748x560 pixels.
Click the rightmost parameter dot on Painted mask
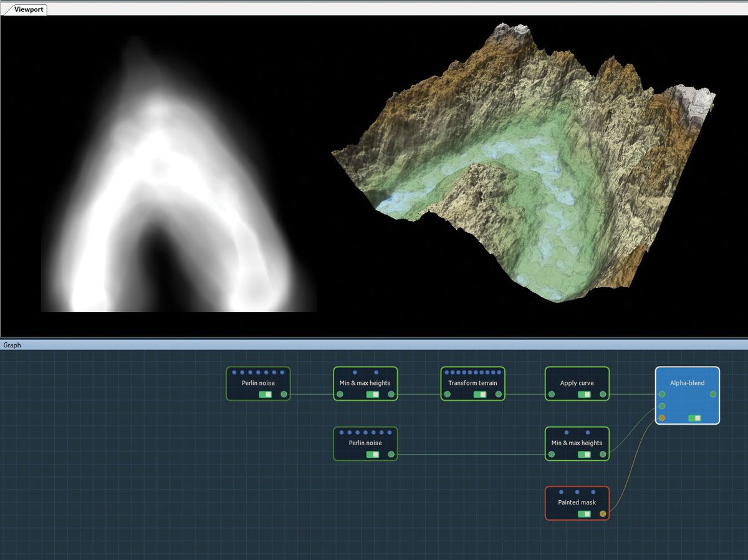592,491
